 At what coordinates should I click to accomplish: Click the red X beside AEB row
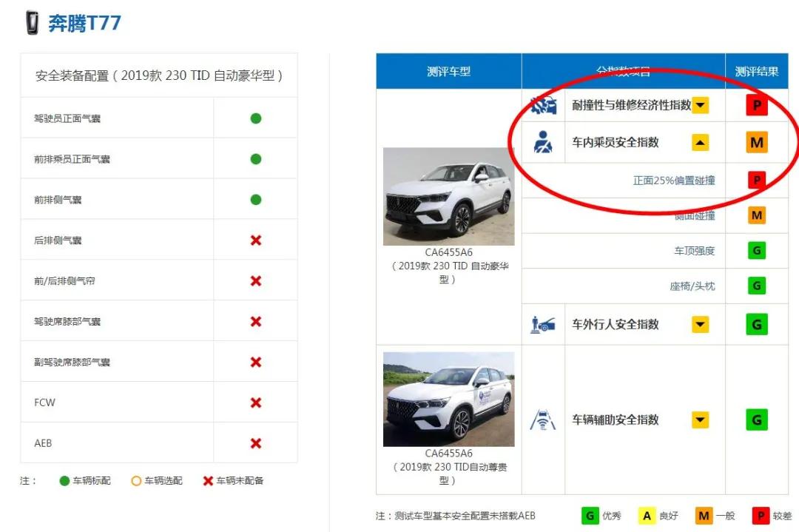click(x=254, y=442)
